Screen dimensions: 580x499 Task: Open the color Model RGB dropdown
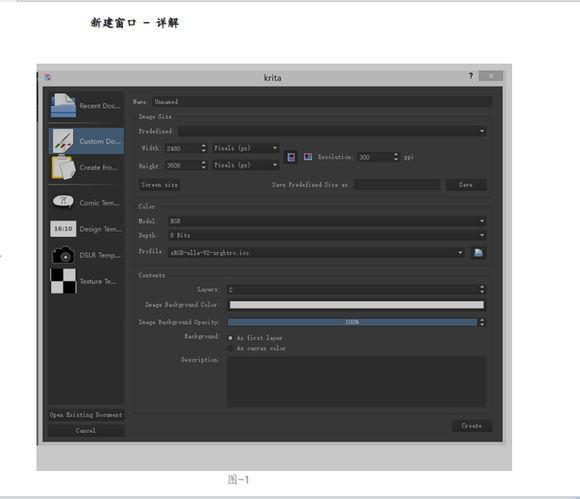pyautogui.click(x=327, y=221)
